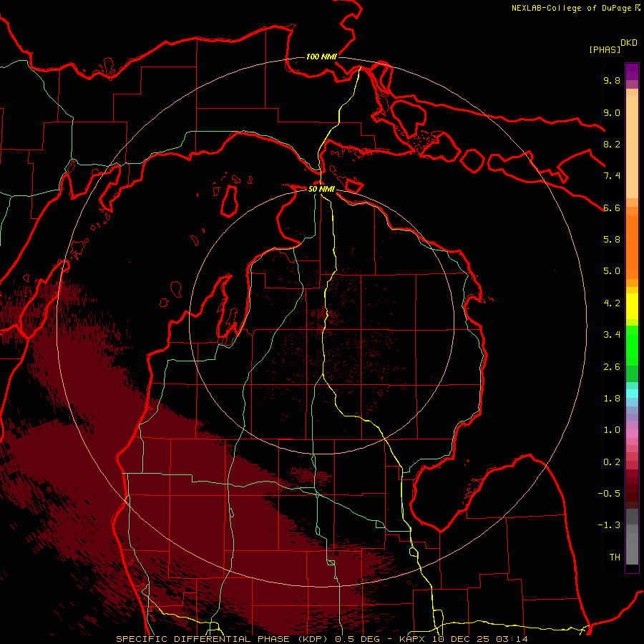Select the 7.4 legend scale value
This screenshot has height=644, width=644.
(612, 176)
